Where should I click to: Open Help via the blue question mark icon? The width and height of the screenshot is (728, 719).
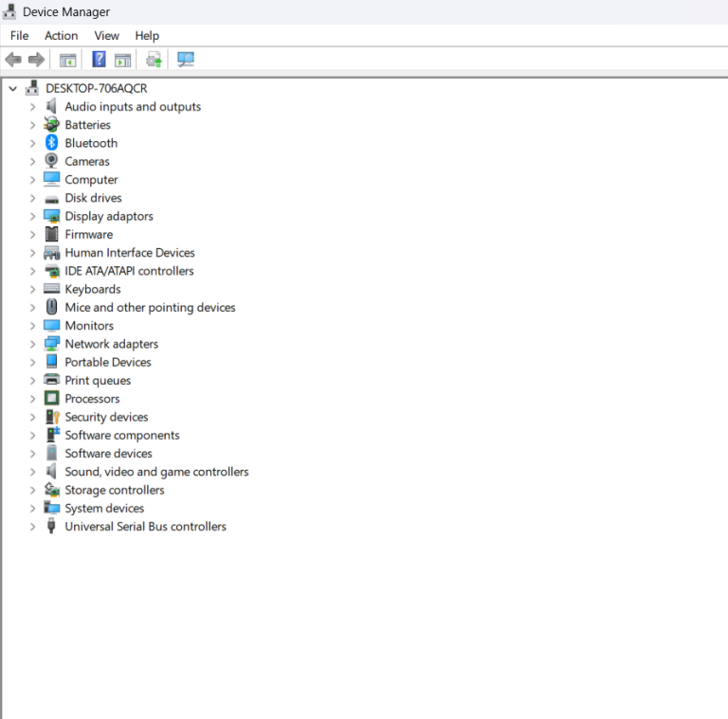pyautogui.click(x=99, y=60)
